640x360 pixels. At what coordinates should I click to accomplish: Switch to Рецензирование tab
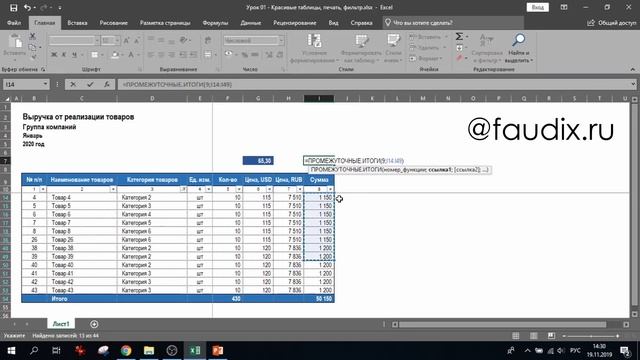pyautogui.click(x=295, y=23)
